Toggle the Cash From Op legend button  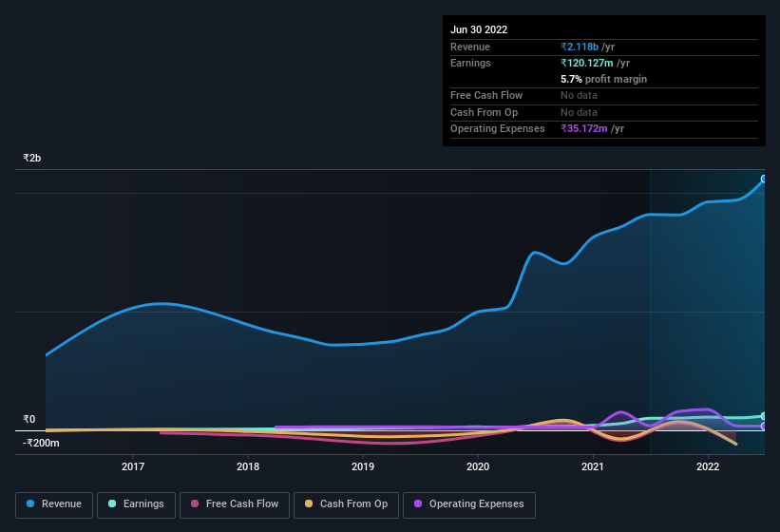[346, 504]
